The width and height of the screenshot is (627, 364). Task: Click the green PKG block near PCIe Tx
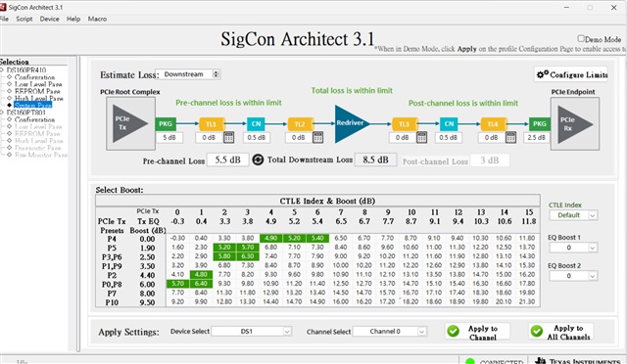pyautogui.click(x=166, y=124)
